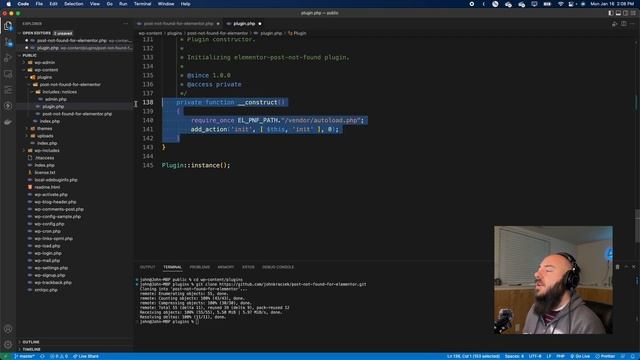The height and width of the screenshot is (360, 640).
Task: Click the battery icon in menu bar
Action: (x=547, y=4)
